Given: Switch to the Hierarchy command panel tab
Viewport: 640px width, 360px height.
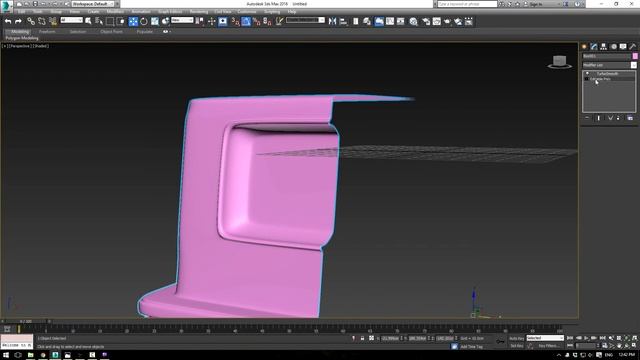Looking at the screenshot, I should pyautogui.click(x=603, y=47).
